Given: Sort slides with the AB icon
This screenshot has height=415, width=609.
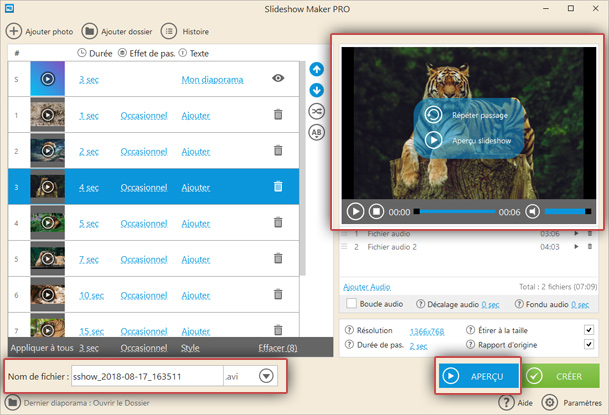Looking at the screenshot, I should (x=317, y=132).
